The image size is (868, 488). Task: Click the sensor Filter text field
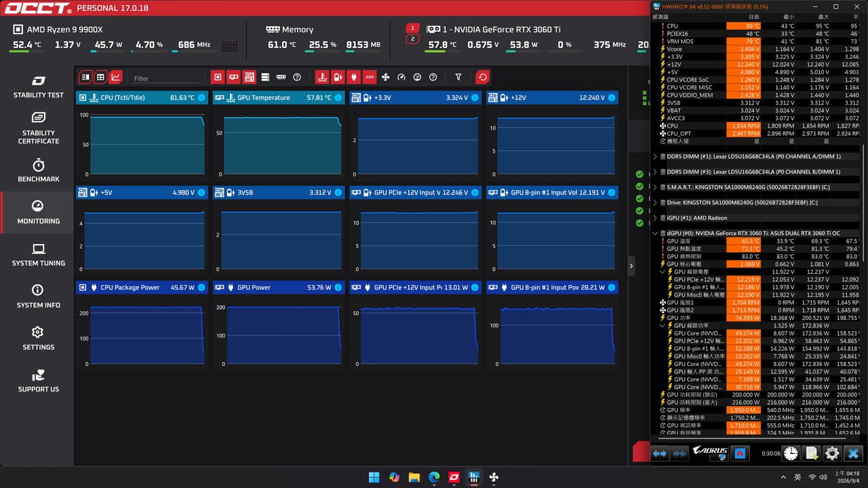click(x=165, y=79)
